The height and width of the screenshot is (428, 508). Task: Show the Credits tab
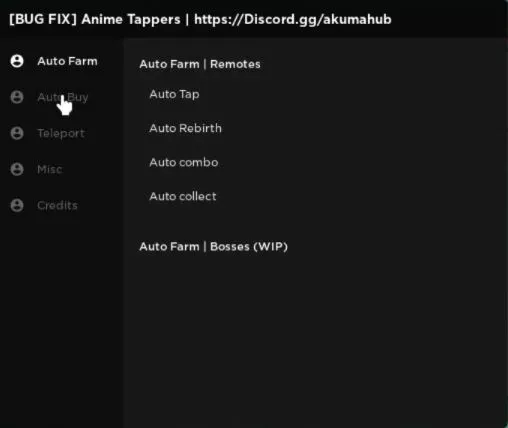(x=57, y=205)
